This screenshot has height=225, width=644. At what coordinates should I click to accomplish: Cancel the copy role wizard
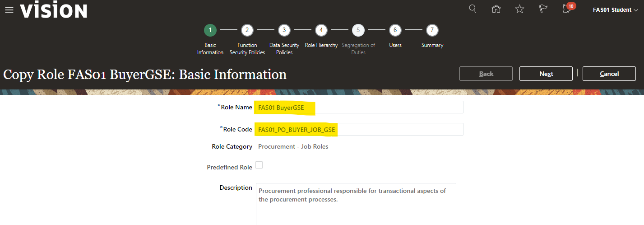tap(609, 74)
